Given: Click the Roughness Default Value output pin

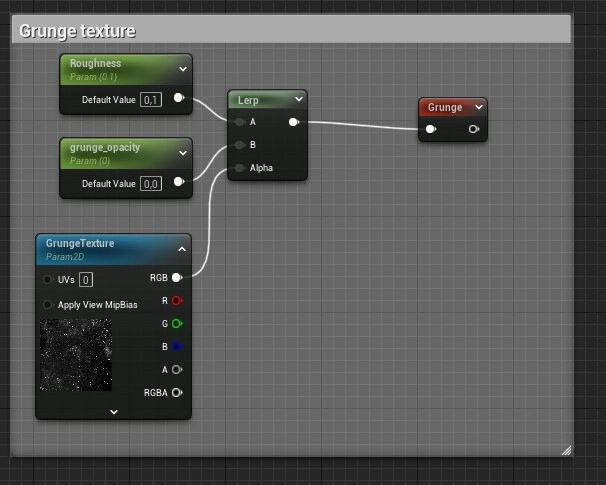Looking at the screenshot, I should (178, 99).
